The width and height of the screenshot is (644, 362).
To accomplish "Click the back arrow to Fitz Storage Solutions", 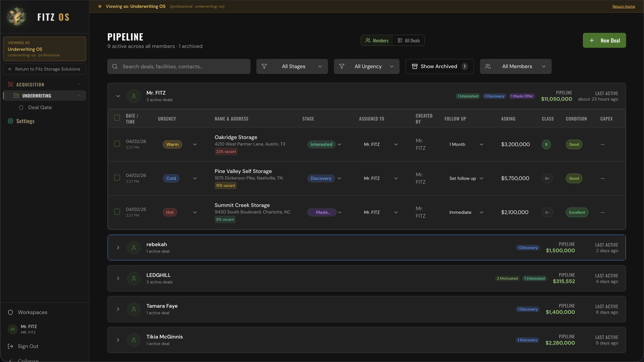I will pos(10,69).
